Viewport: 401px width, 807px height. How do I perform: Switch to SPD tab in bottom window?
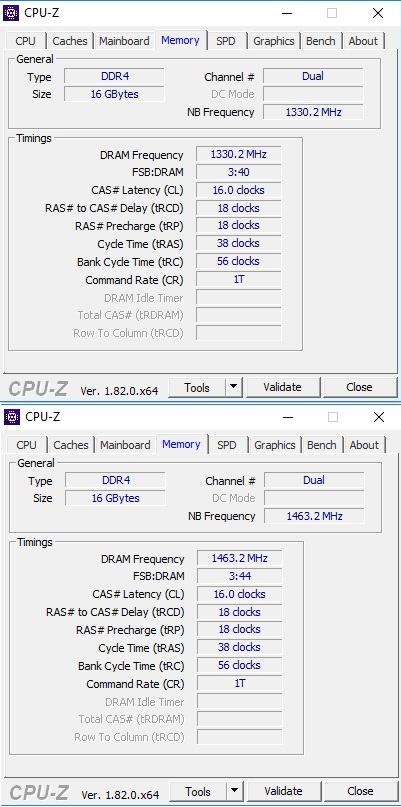pos(226,445)
